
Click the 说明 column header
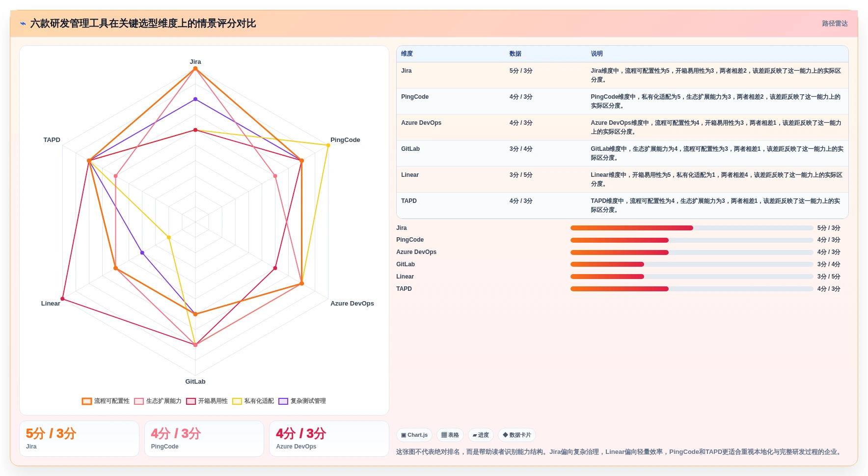[x=597, y=54]
